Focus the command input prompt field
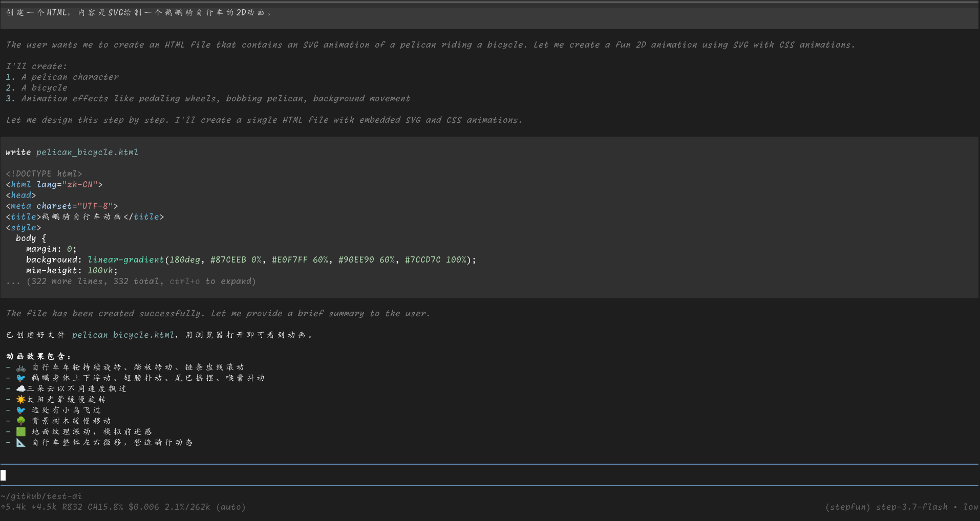Viewport: 980px width, 521px height. [489, 475]
